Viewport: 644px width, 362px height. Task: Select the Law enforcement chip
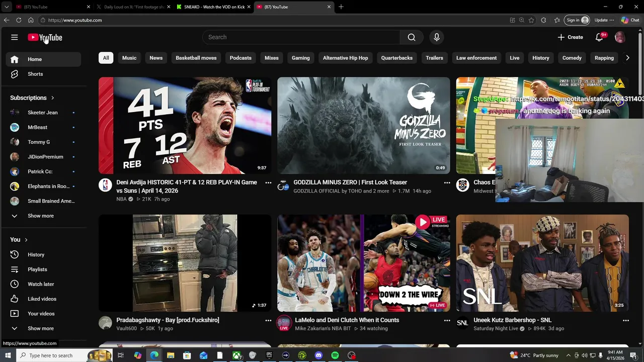pyautogui.click(x=476, y=58)
